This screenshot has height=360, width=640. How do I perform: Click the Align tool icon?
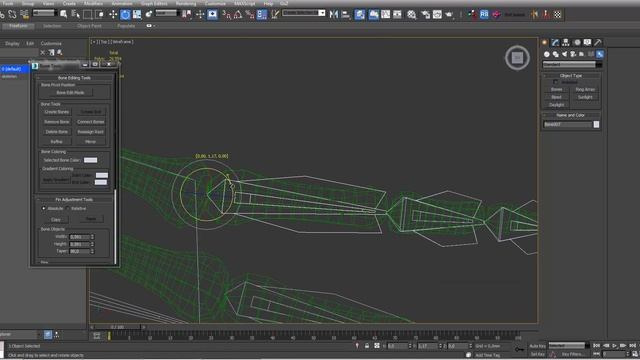point(346,15)
